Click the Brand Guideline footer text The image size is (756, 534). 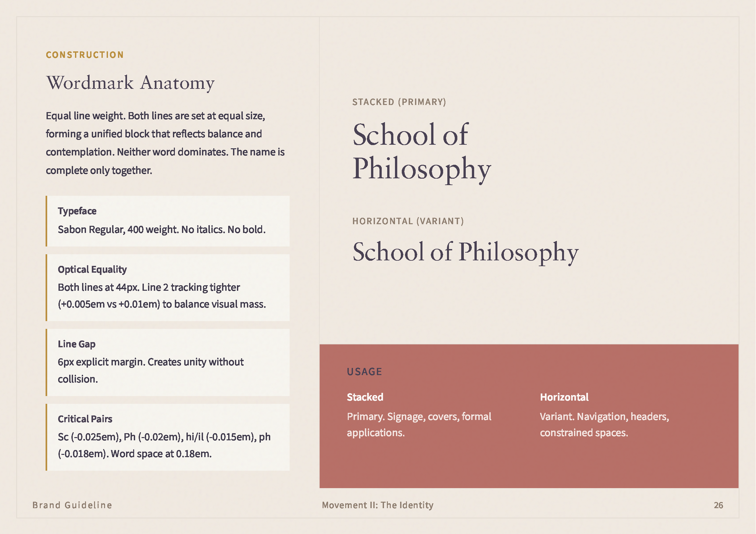(x=72, y=505)
